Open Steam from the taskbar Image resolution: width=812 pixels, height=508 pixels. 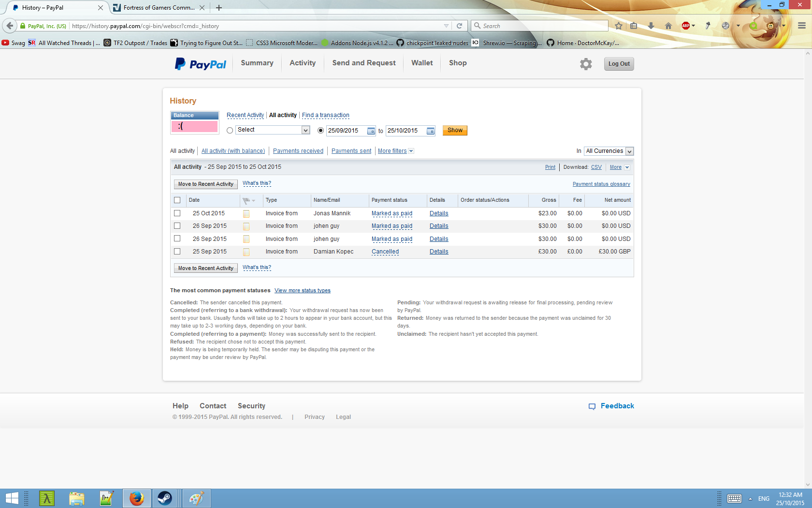click(165, 498)
